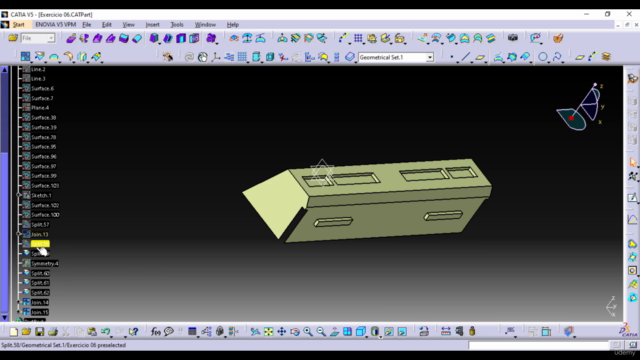The image size is (640, 360).
Task: Click the Normal View icon
Action: [x=334, y=331]
